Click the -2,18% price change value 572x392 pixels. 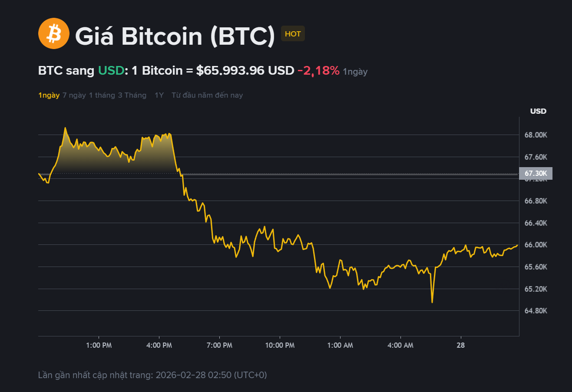click(x=318, y=71)
